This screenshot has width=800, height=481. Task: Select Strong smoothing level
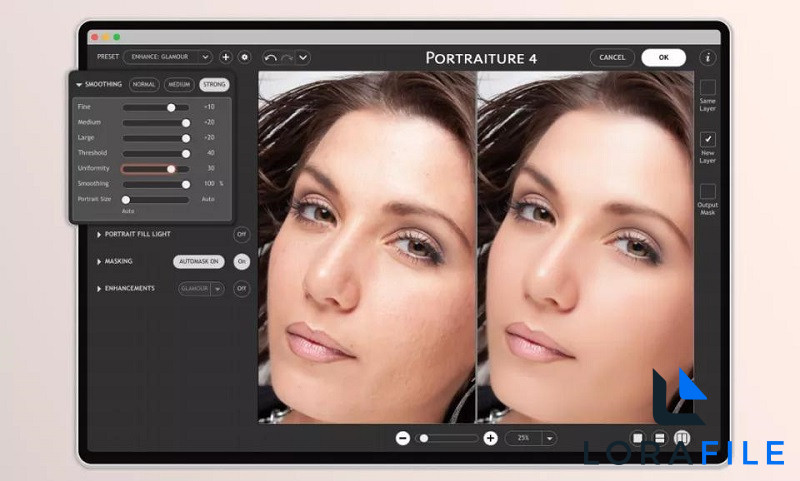[214, 85]
